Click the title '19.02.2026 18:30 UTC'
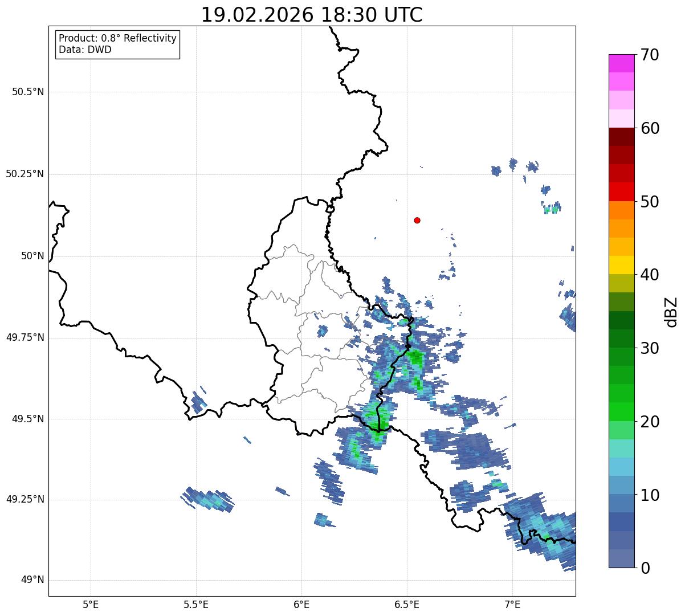This screenshot has height=616, width=685. point(312,15)
